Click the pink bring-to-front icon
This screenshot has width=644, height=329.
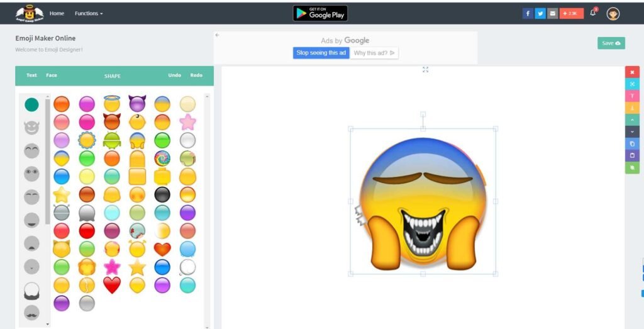click(632, 96)
